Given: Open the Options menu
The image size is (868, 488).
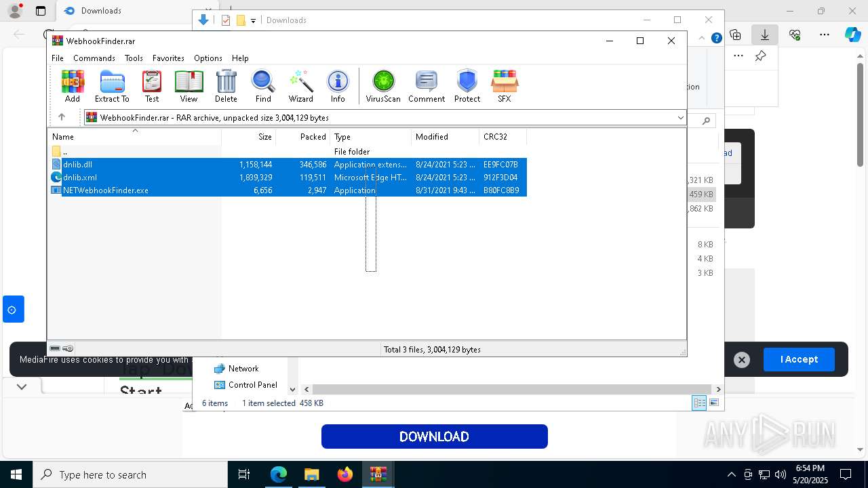Looking at the screenshot, I should pyautogui.click(x=208, y=58).
